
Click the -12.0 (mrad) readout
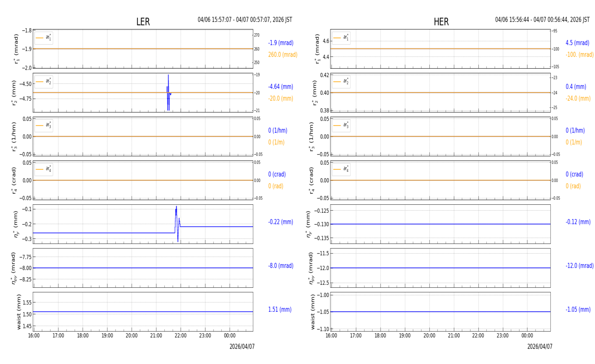579,266
